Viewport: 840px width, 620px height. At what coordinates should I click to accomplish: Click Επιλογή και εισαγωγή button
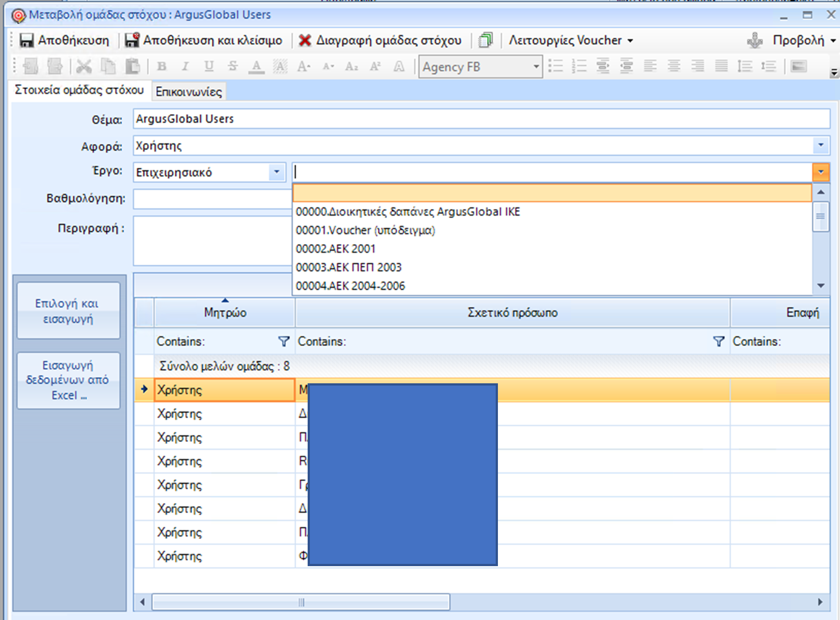(x=68, y=311)
